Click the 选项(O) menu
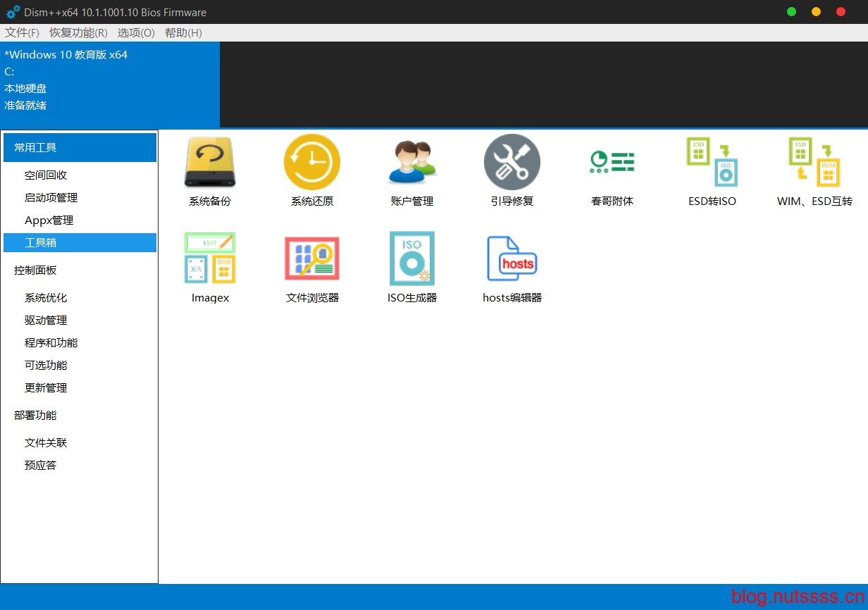 coord(136,32)
